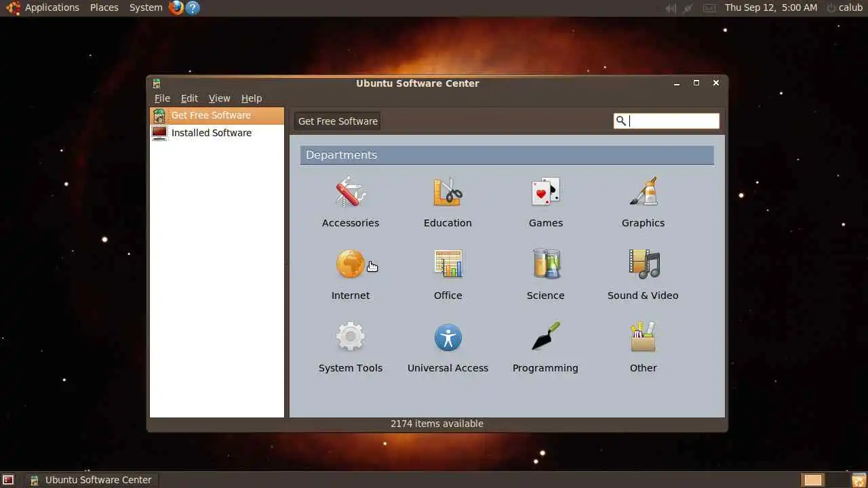868x488 pixels.
Task: Open the System Tools gear icon
Action: tap(351, 336)
